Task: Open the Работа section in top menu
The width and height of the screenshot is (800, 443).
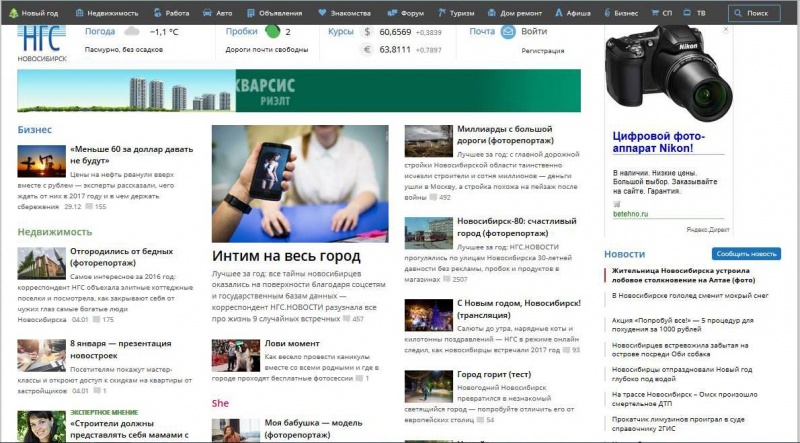Action: click(x=171, y=14)
